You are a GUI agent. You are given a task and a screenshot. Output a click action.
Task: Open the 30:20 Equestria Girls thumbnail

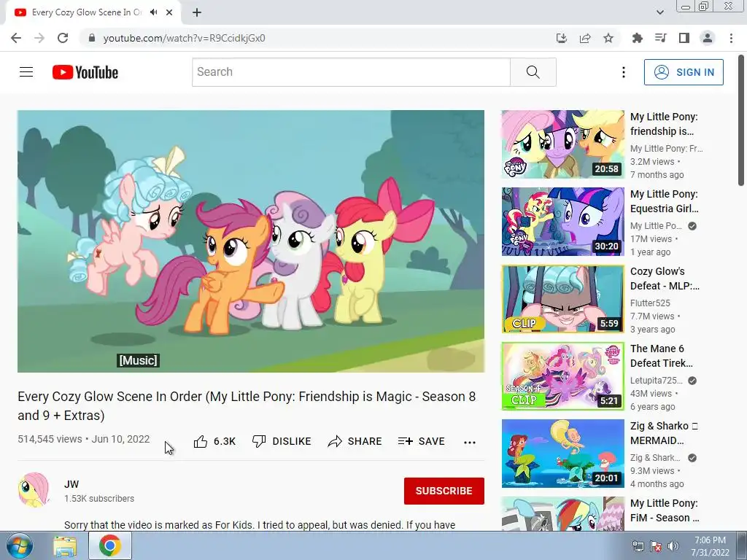[562, 222]
